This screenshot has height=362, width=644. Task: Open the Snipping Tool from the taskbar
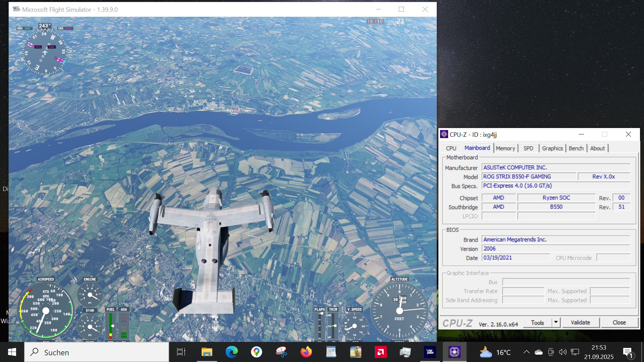[x=281, y=352]
